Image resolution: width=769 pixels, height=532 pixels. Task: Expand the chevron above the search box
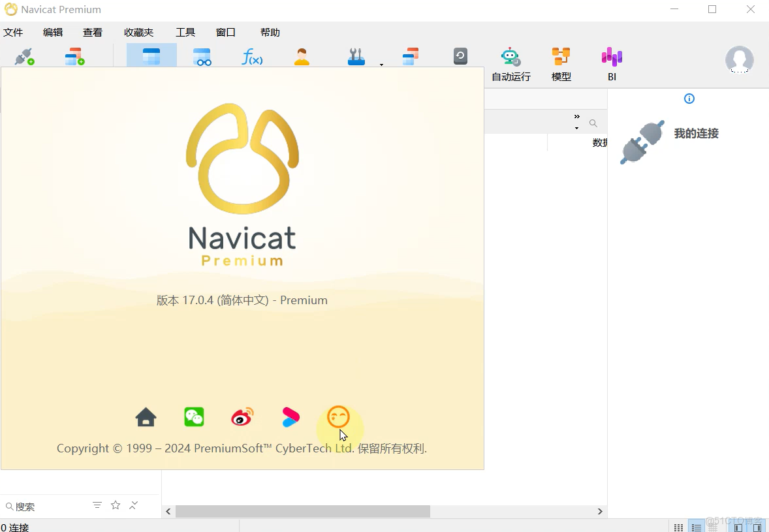[x=576, y=116]
